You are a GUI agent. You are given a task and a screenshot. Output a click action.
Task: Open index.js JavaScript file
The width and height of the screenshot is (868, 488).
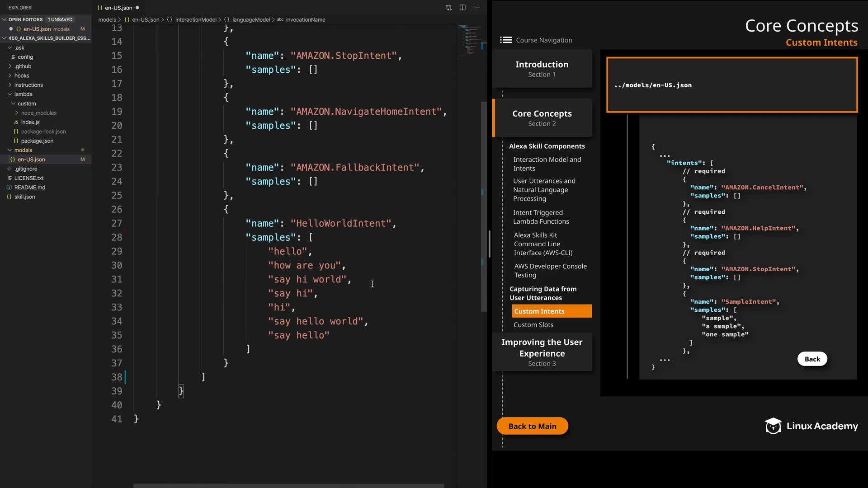pyautogui.click(x=30, y=122)
